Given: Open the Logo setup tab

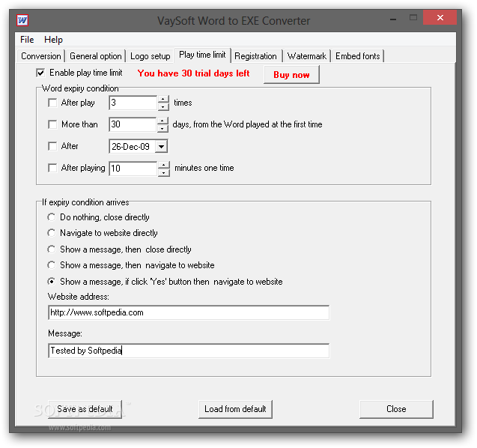Looking at the screenshot, I should coord(150,56).
